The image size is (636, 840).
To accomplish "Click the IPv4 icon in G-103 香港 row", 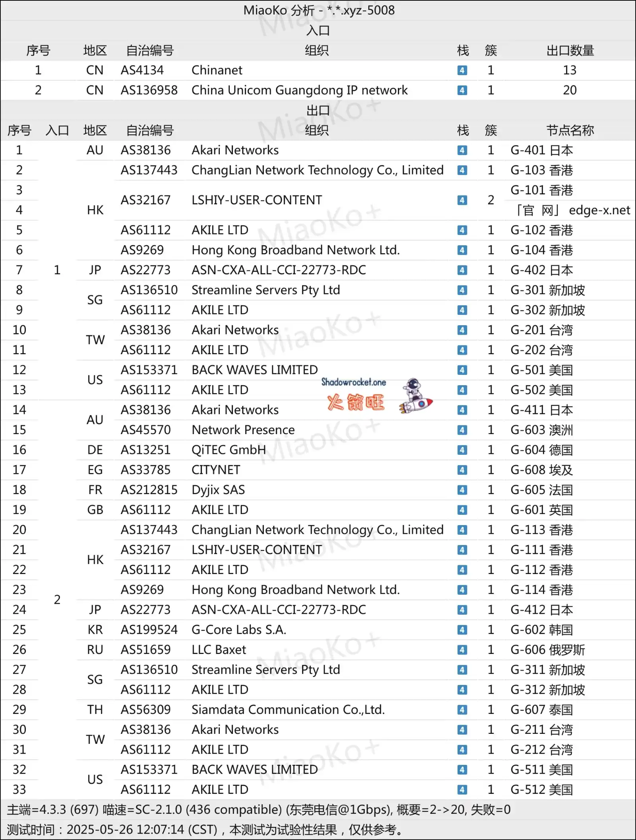I will [462, 170].
